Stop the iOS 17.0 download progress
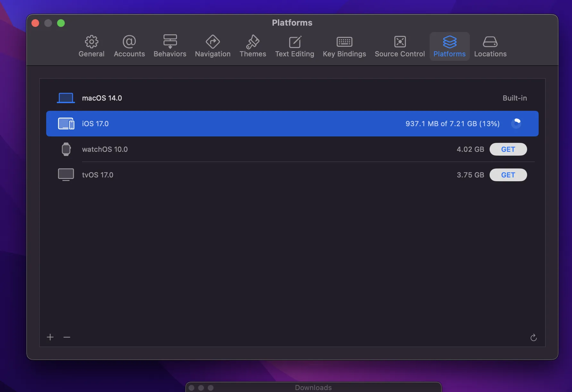Image resolution: width=572 pixels, height=392 pixels. point(516,124)
